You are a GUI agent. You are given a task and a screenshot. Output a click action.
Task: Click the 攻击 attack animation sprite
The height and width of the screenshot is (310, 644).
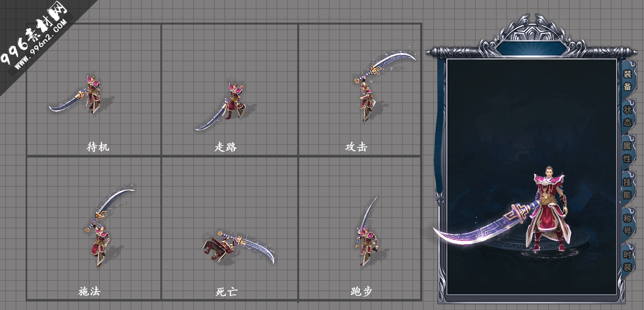(x=385, y=86)
